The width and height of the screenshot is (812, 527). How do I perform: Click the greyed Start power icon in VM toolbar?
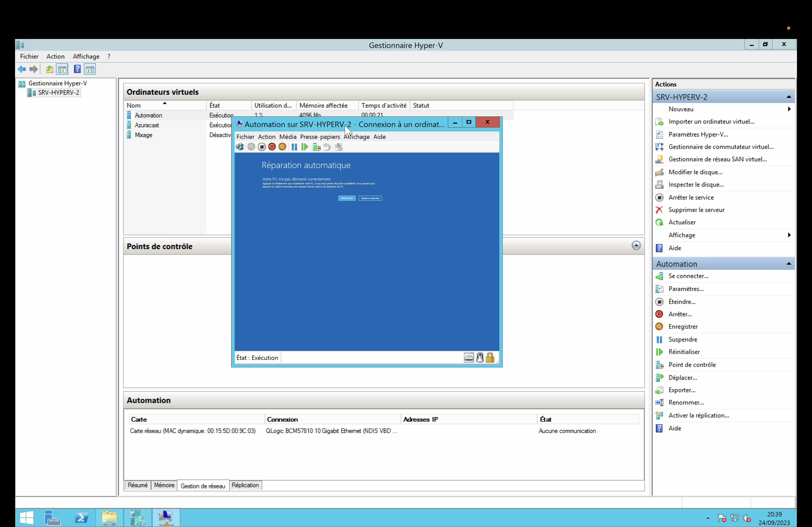[251, 147]
